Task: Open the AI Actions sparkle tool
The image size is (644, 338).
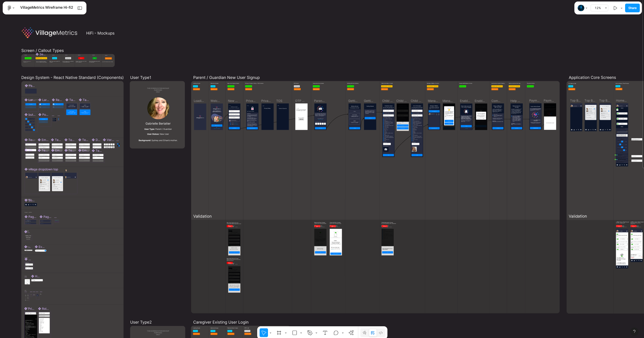Action: tap(351, 333)
